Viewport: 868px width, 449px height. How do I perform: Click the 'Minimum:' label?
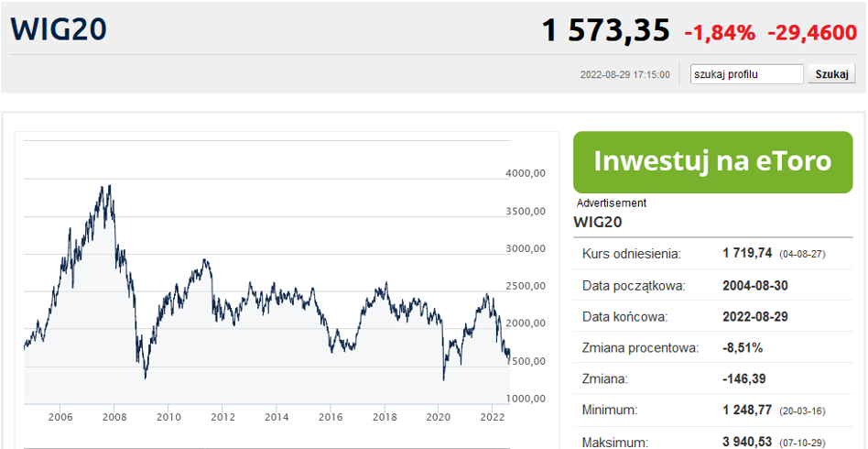(x=610, y=411)
